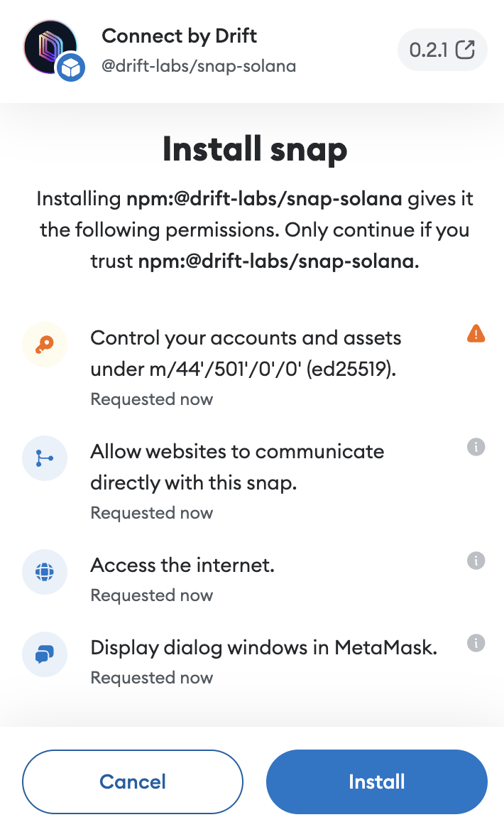Click the chat bubbles dialog icon

point(45,654)
